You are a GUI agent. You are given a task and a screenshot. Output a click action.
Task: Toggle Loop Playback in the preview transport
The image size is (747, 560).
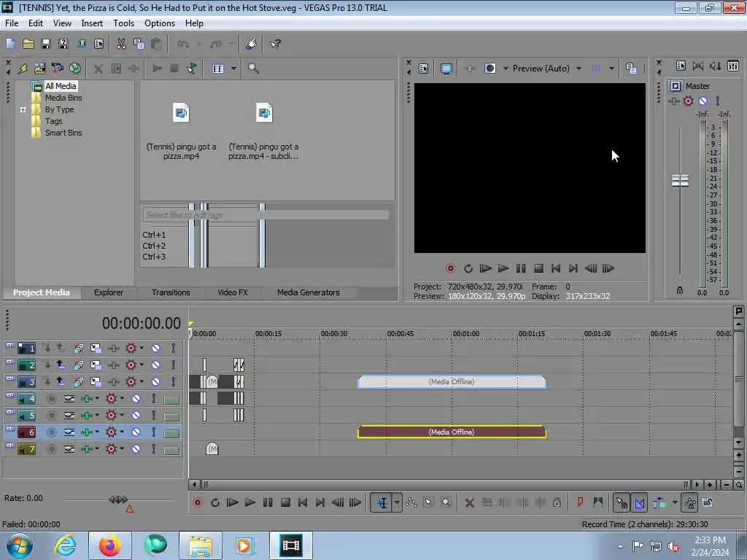[x=468, y=268]
